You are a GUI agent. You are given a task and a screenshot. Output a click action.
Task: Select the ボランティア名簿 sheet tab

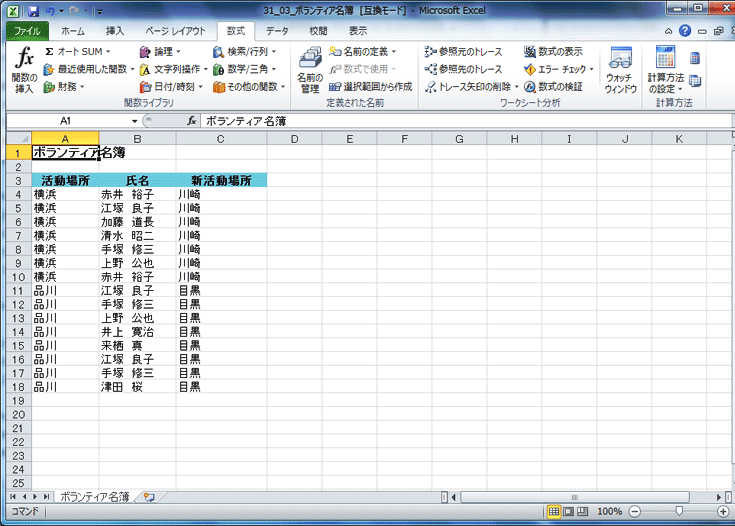(x=95, y=497)
